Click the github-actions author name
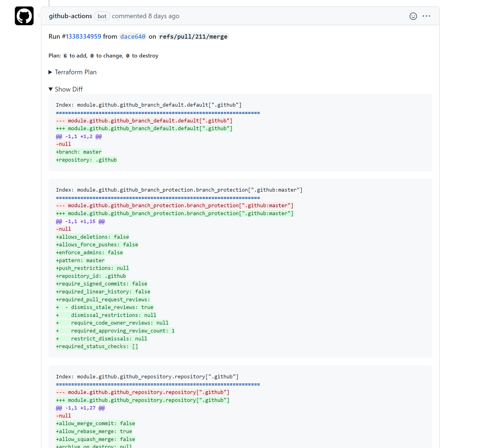477x448 pixels. pyautogui.click(x=70, y=16)
